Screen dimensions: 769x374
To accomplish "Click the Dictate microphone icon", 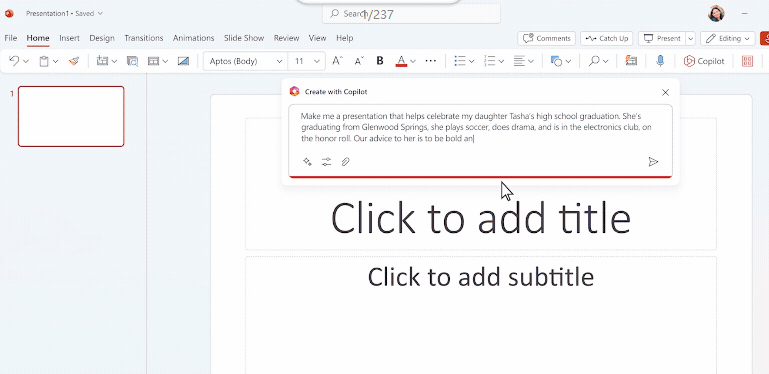I will [660, 61].
